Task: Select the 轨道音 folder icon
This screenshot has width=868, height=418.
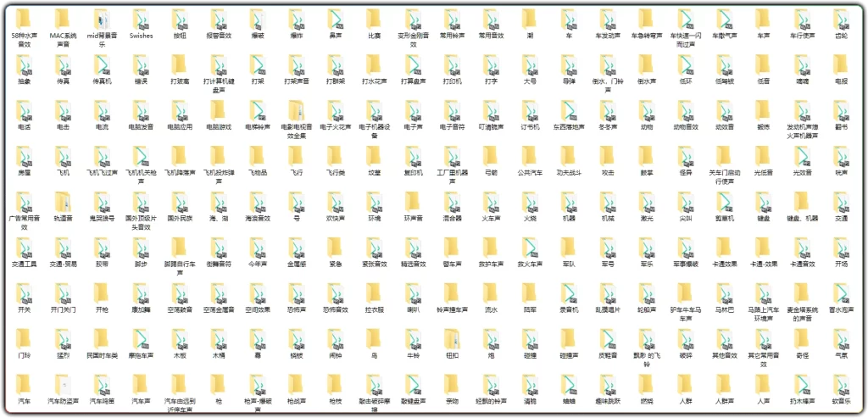Action: tap(63, 202)
